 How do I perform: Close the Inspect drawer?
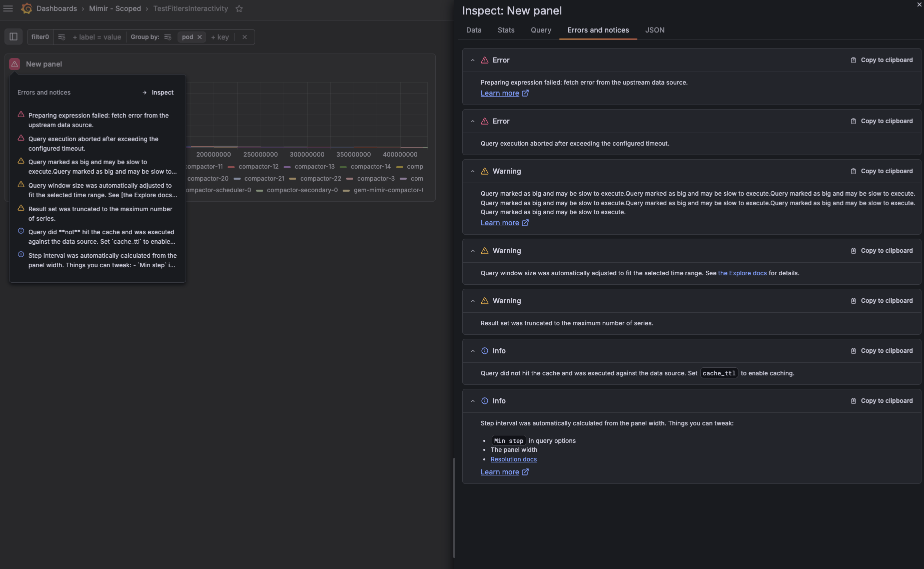[x=919, y=4]
